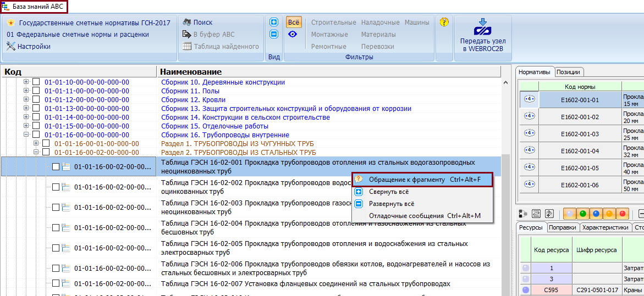
Task: Click the В буфер ABC icon
Action: [186, 35]
